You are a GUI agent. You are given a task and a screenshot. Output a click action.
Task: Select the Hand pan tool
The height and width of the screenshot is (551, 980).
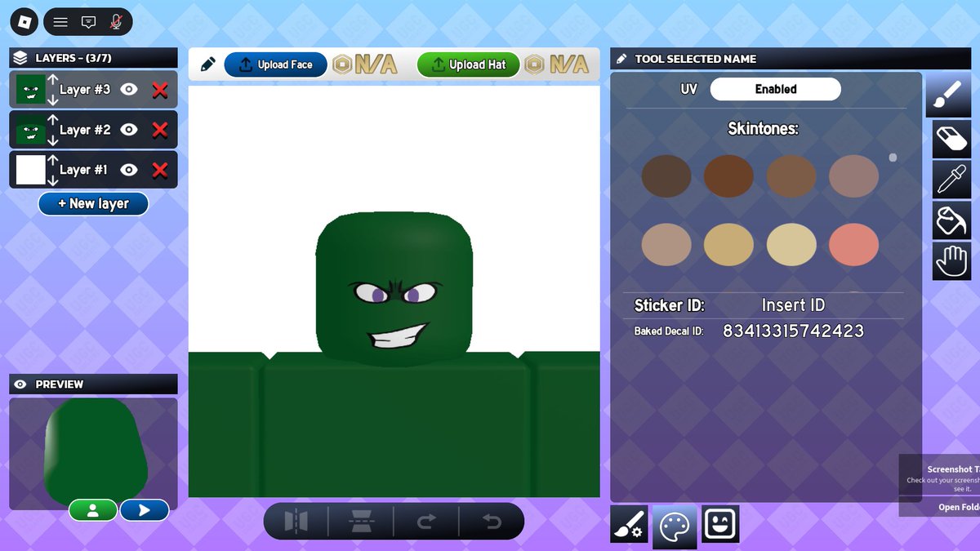click(951, 261)
